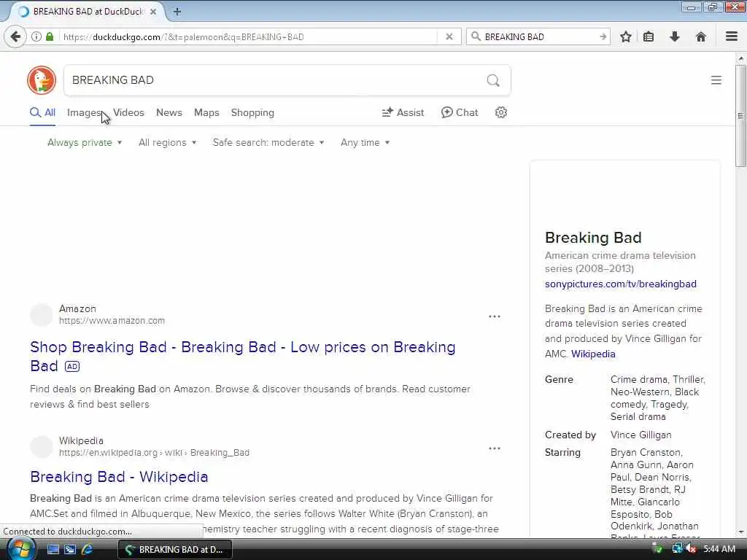This screenshot has width=747, height=560.
Task: Open Breaking Bad - Wikipedia result link
Action: (x=119, y=477)
